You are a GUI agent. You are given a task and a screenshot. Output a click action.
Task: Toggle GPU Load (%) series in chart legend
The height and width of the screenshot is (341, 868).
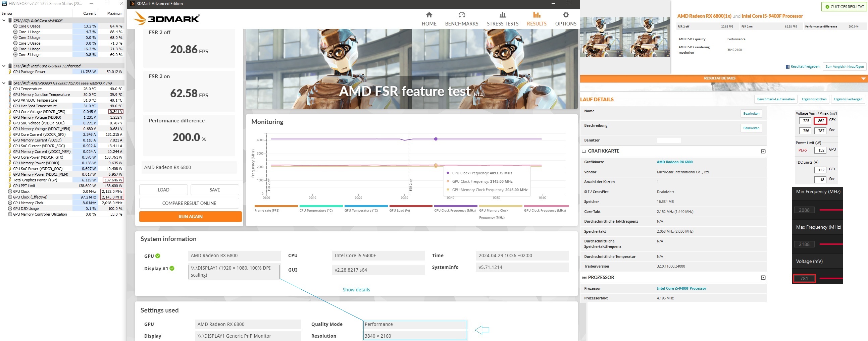coord(410,208)
